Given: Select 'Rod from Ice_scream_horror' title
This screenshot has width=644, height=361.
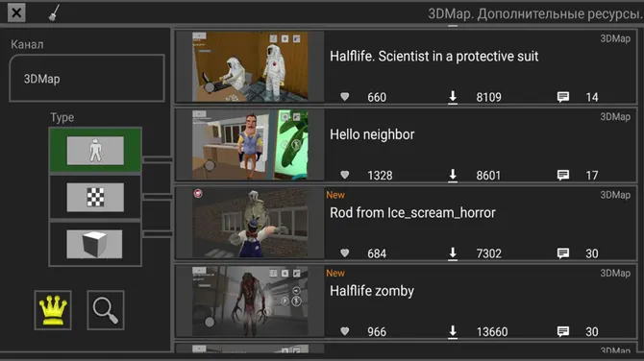Looking at the screenshot, I should (412, 213).
